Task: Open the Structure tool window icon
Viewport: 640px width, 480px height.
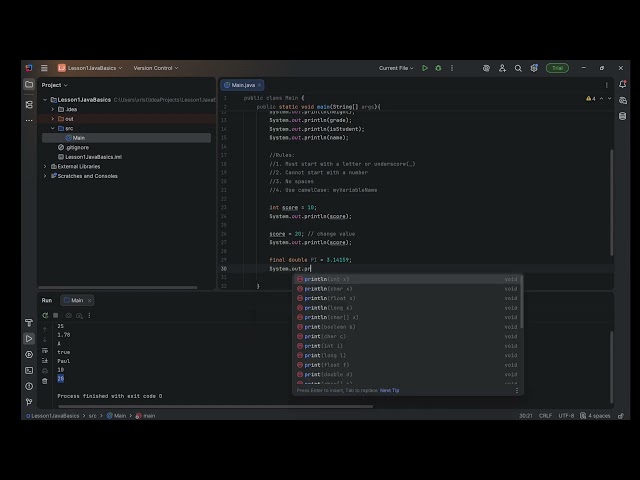Action: tap(29, 104)
